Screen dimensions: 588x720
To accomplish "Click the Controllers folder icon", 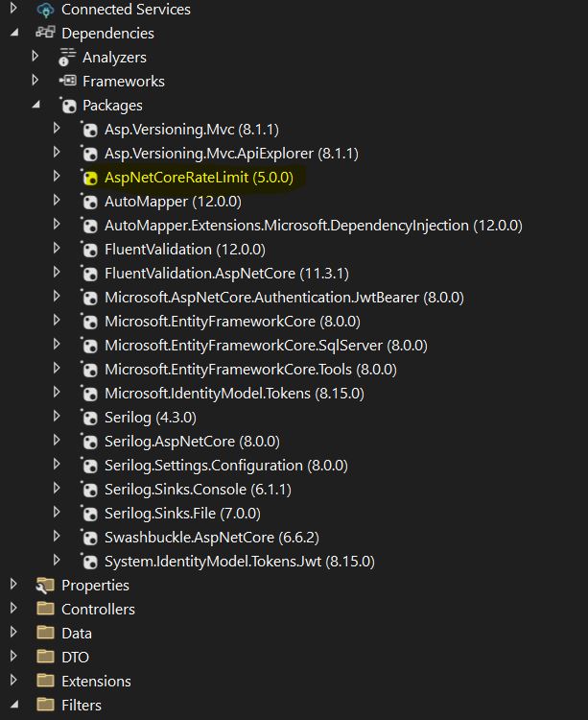I will pyautogui.click(x=44, y=610).
